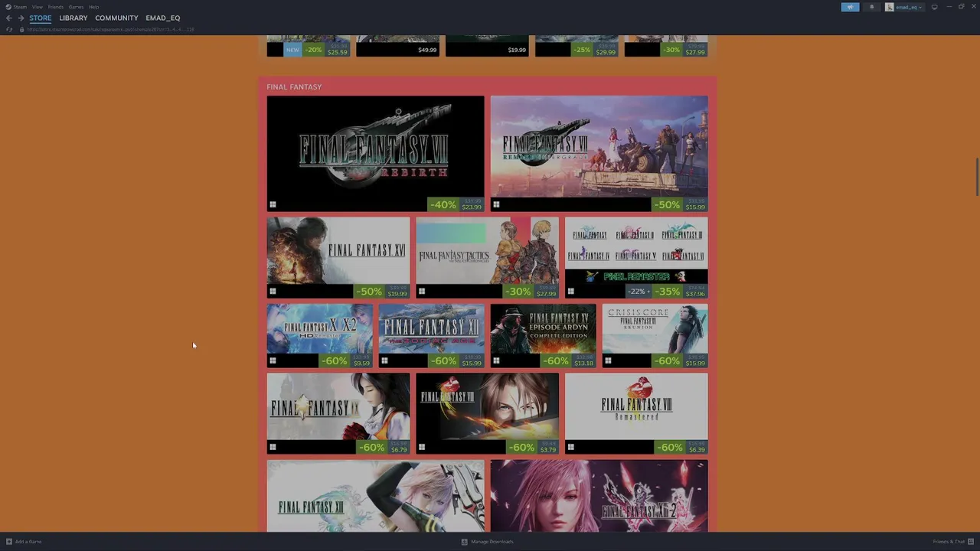This screenshot has height=551, width=980.
Task: Switch to the STORE tab
Action: coord(41,18)
